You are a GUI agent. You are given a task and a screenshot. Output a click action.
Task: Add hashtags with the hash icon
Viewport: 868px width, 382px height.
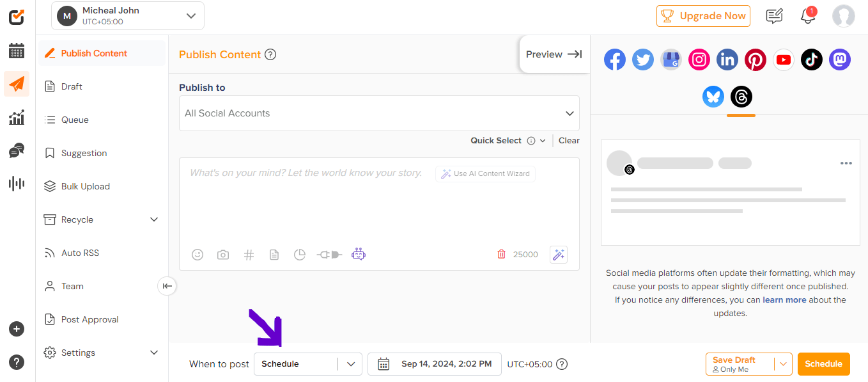point(249,255)
